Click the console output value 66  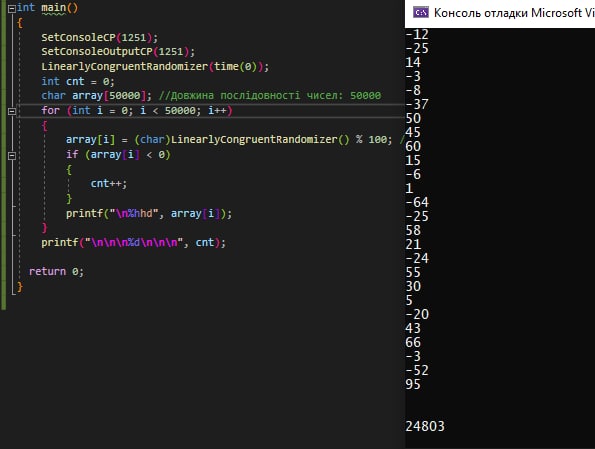[413, 342]
